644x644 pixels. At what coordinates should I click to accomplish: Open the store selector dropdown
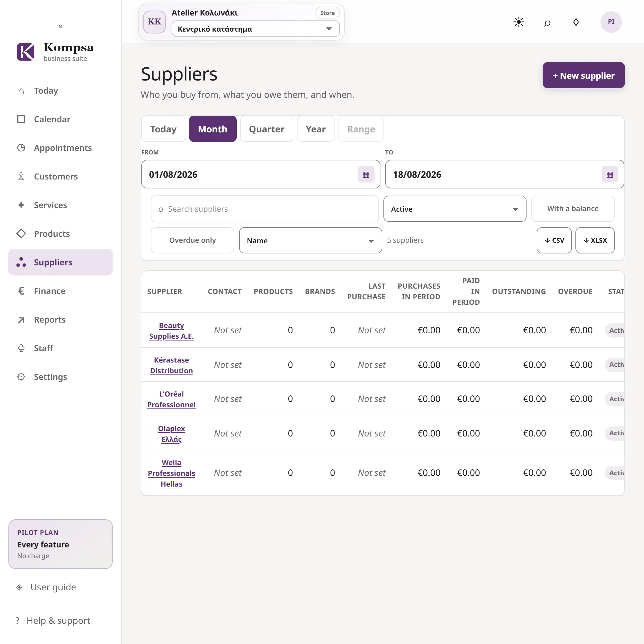255,29
